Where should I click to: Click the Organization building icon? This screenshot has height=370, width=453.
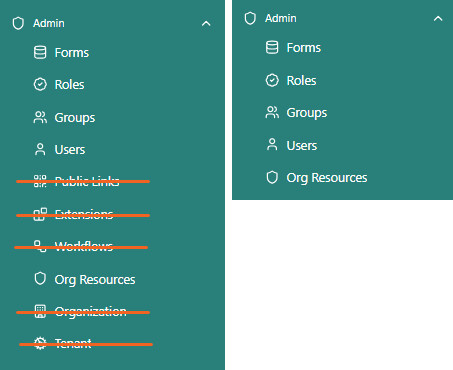coord(40,311)
